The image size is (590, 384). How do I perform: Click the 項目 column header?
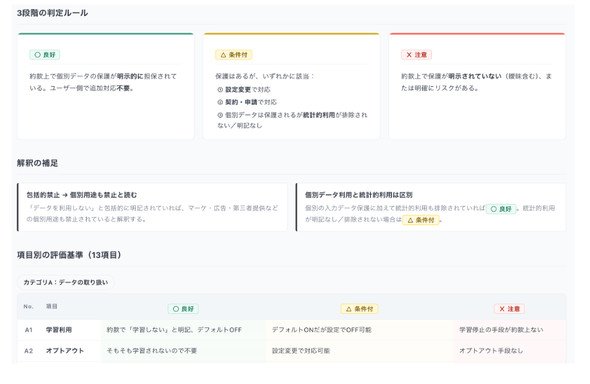coord(52,307)
